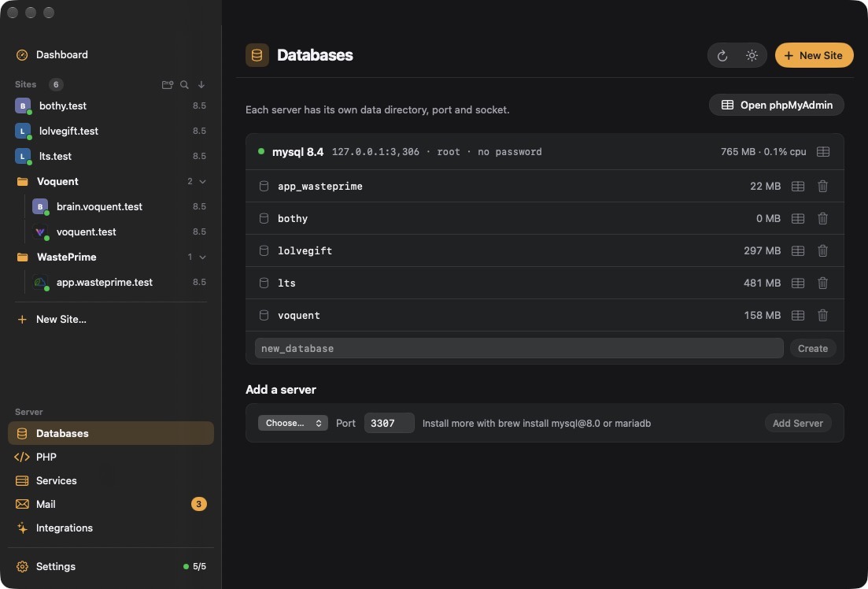Click the 5/5 services status indicator
The image size is (868, 589).
coord(195,566)
